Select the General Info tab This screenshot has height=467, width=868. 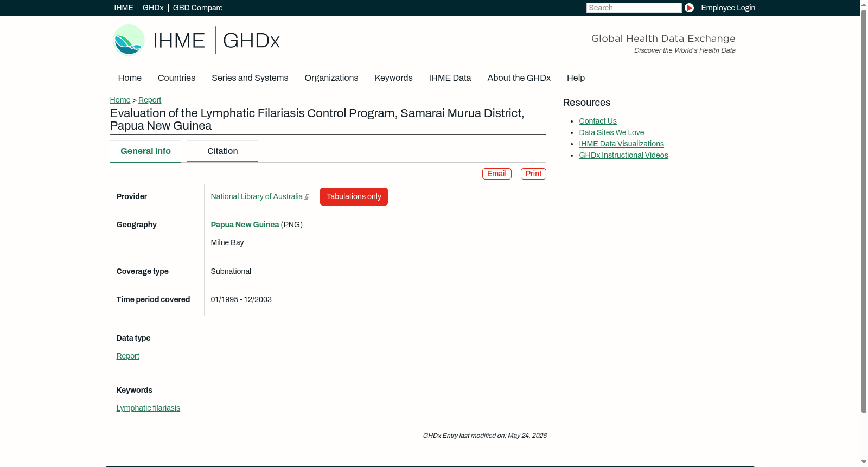145,151
